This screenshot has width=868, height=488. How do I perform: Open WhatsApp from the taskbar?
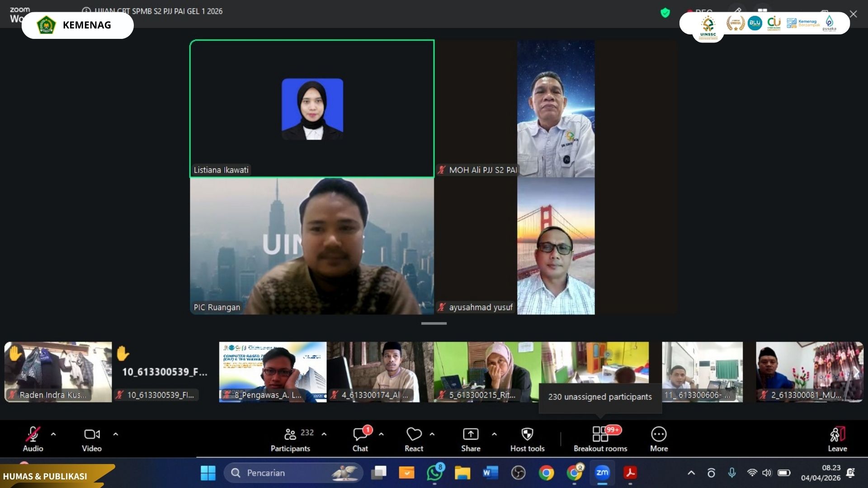point(434,473)
